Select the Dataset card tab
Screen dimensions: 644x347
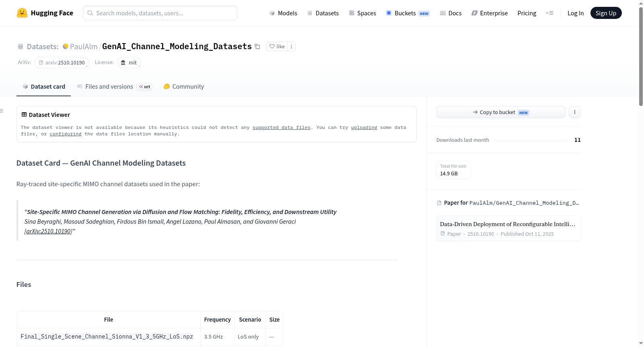pyautogui.click(x=44, y=86)
